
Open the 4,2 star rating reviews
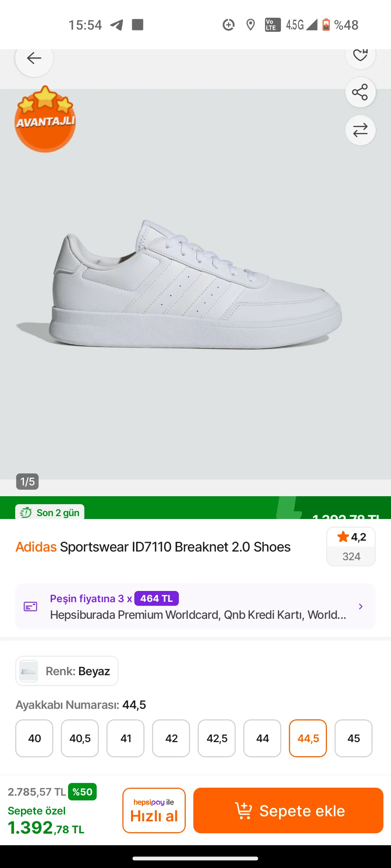click(351, 546)
